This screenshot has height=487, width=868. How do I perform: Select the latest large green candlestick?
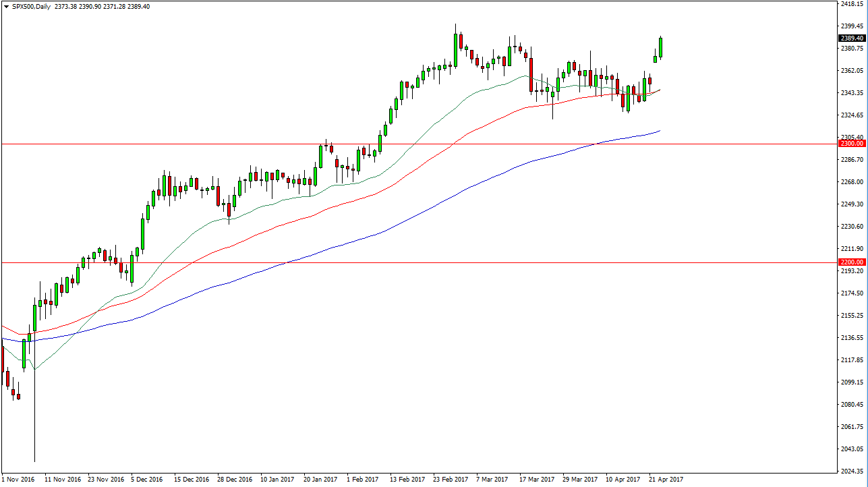coord(660,47)
